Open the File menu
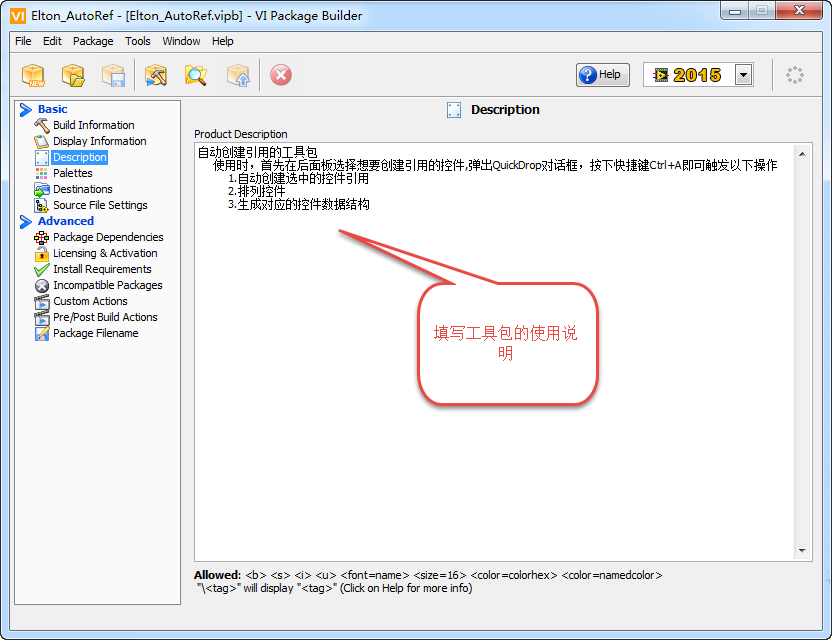 click(23, 41)
